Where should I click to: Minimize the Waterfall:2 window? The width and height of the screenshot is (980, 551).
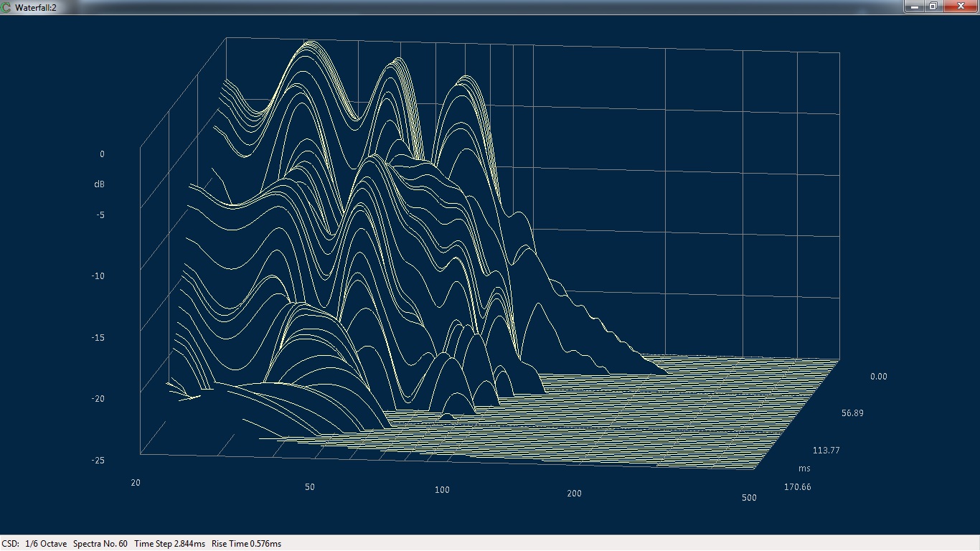(914, 6)
